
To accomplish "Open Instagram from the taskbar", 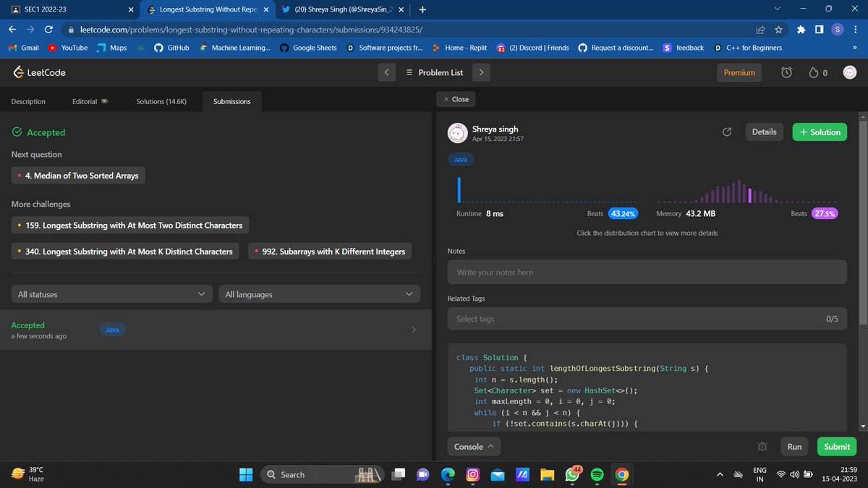I will point(472,474).
